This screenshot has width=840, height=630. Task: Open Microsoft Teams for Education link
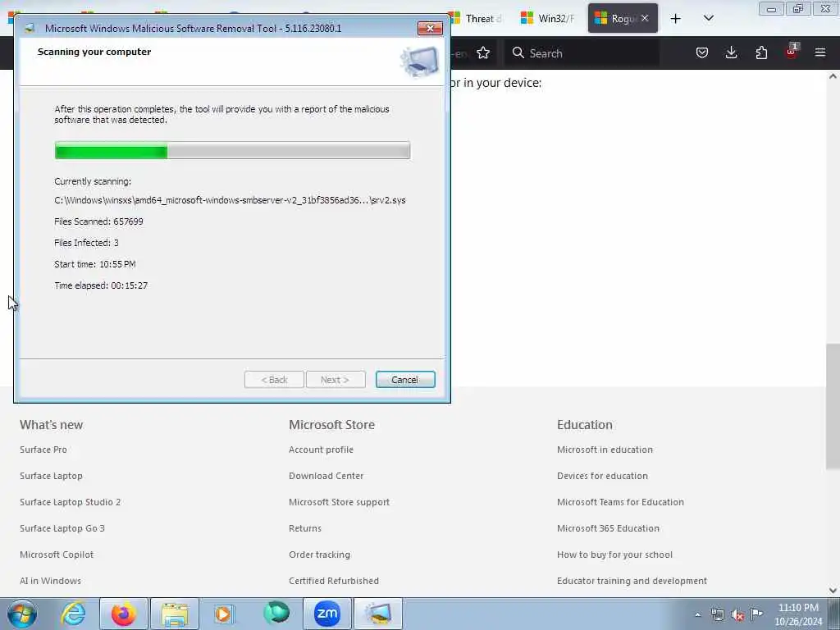pos(620,502)
